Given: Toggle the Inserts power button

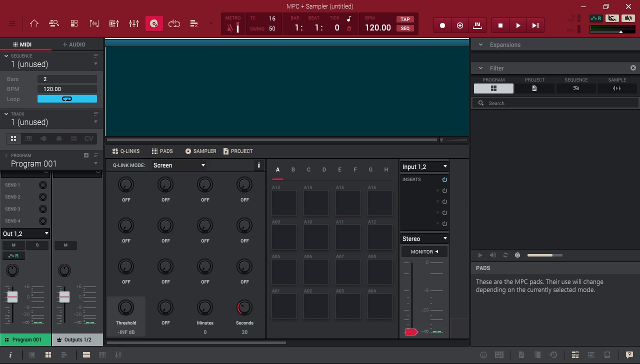Looking at the screenshot, I should coord(444,179).
